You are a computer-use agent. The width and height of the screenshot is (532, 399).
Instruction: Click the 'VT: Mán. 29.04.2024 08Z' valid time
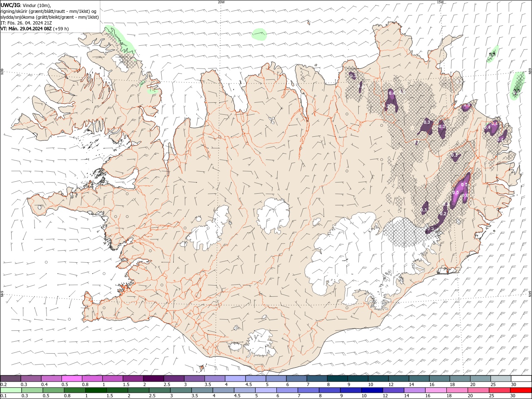[x=27, y=29]
